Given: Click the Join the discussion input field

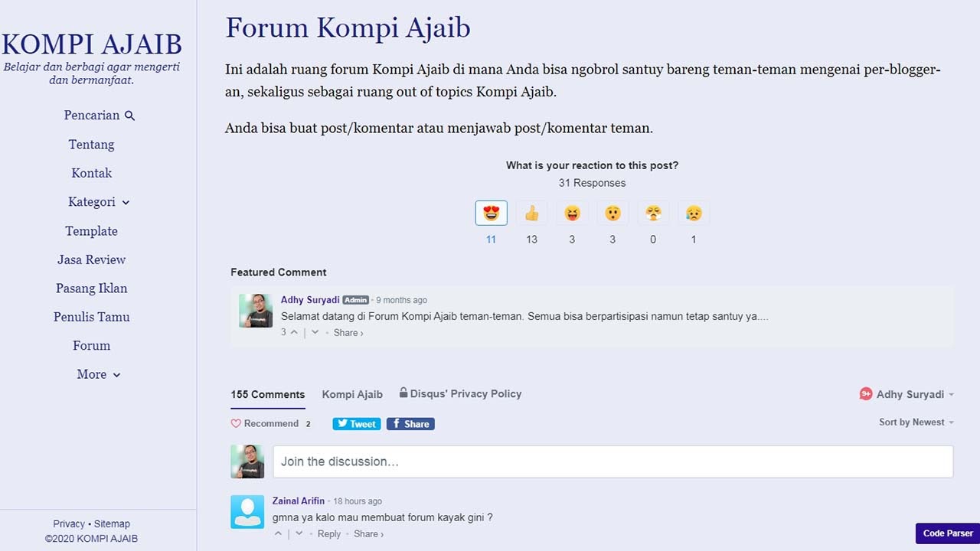Looking at the screenshot, I should click(612, 461).
